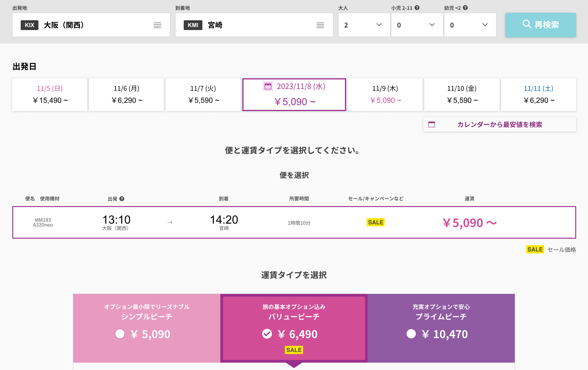
Task: Click the 到着 column header
Action: click(x=224, y=199)
